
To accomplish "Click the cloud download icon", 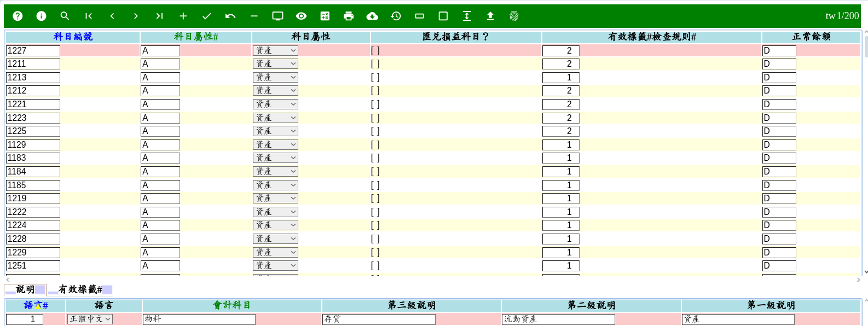I will point(372,16).
